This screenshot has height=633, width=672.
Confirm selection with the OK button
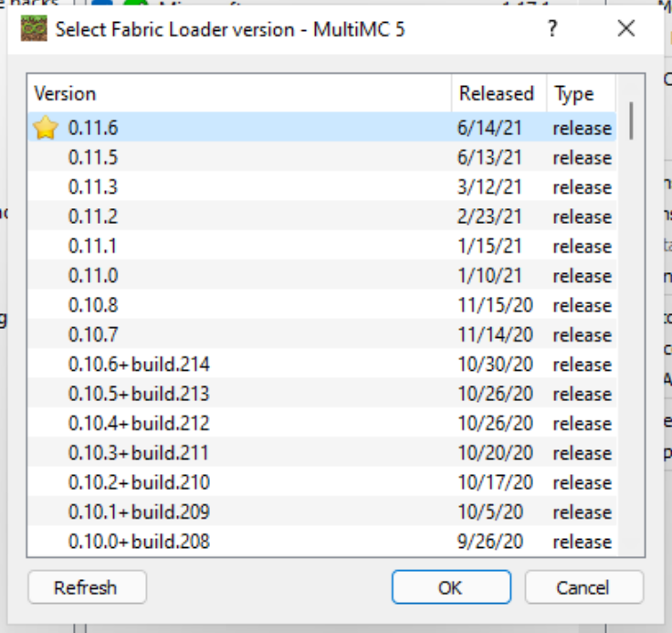(450, 587)
